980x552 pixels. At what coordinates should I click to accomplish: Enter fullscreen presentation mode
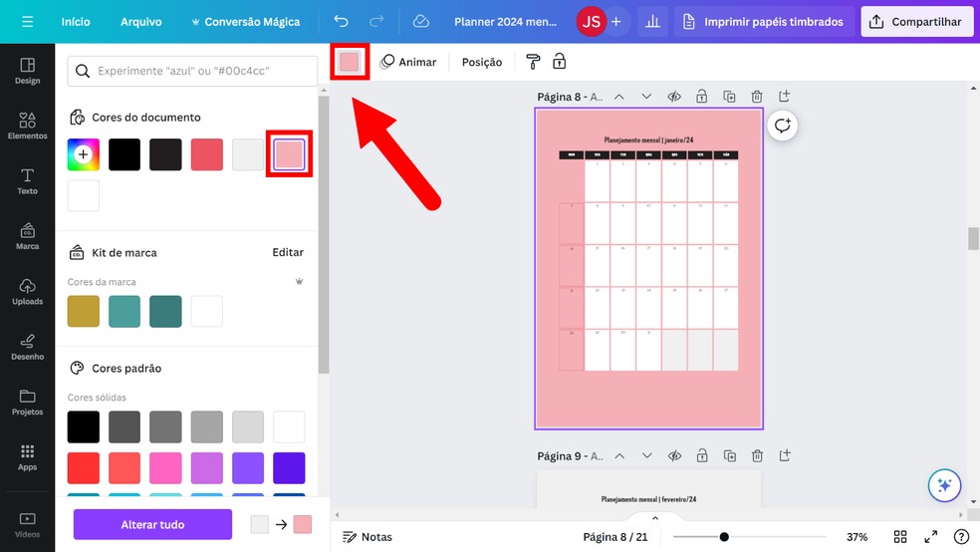coord(930,537)
